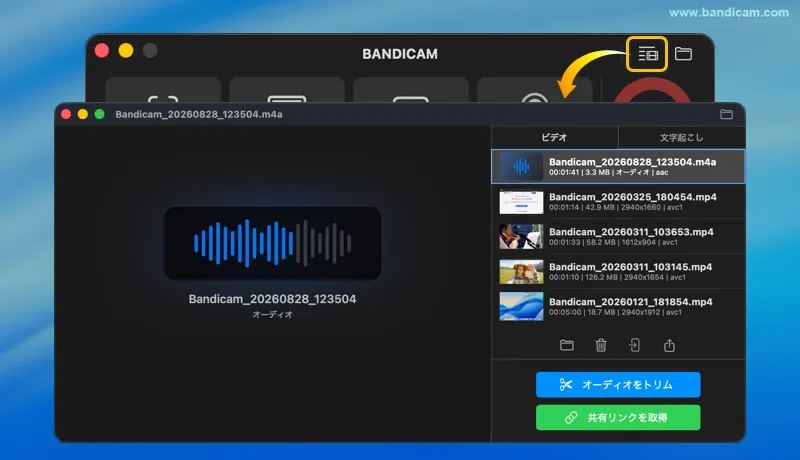Click the Bandicam_20260828_123504 title under the waveform
The width and height of the screenshot is (800, 460).
272,299
